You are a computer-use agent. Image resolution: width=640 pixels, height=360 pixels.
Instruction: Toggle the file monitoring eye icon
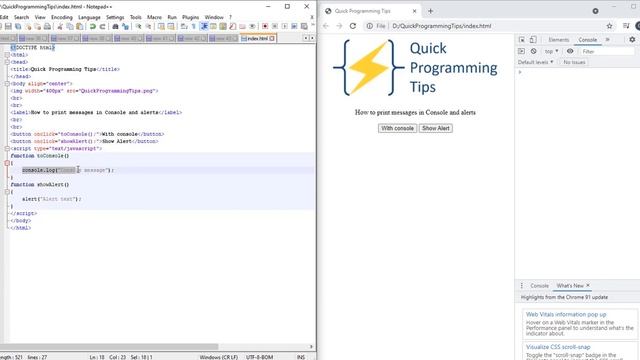click(x=252, y=26)
